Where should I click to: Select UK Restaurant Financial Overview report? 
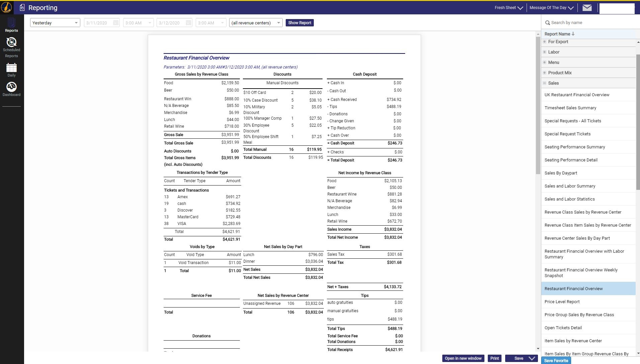click(x=588, y=95)
